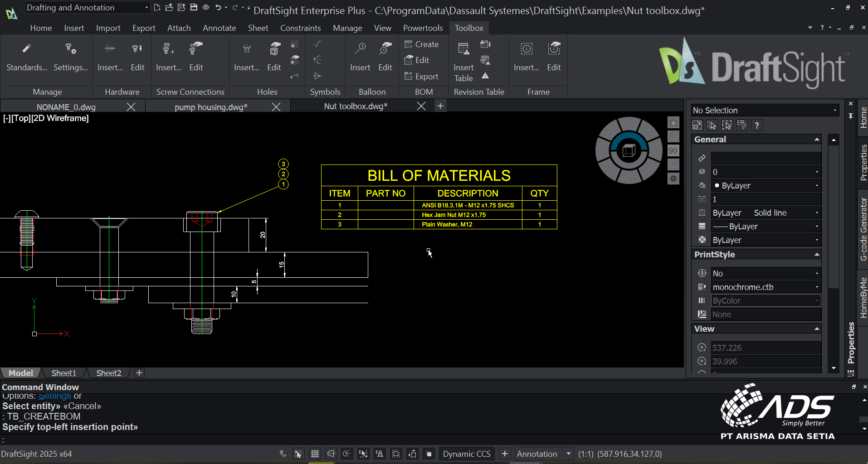This screenshot has height=464, width=868.
Task: Add a new document tab with plus button
Action: [x=440, y=106]
